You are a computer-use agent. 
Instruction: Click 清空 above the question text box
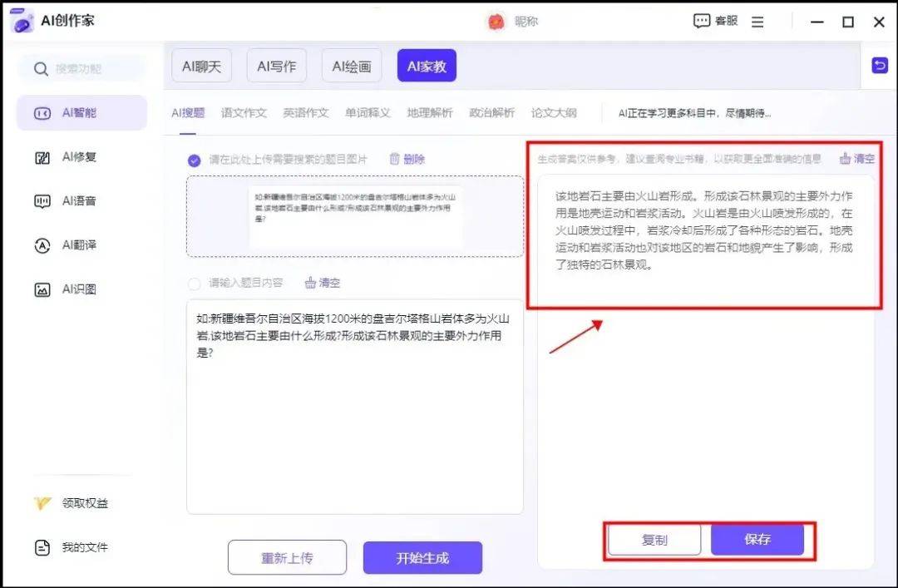(329, 283)
